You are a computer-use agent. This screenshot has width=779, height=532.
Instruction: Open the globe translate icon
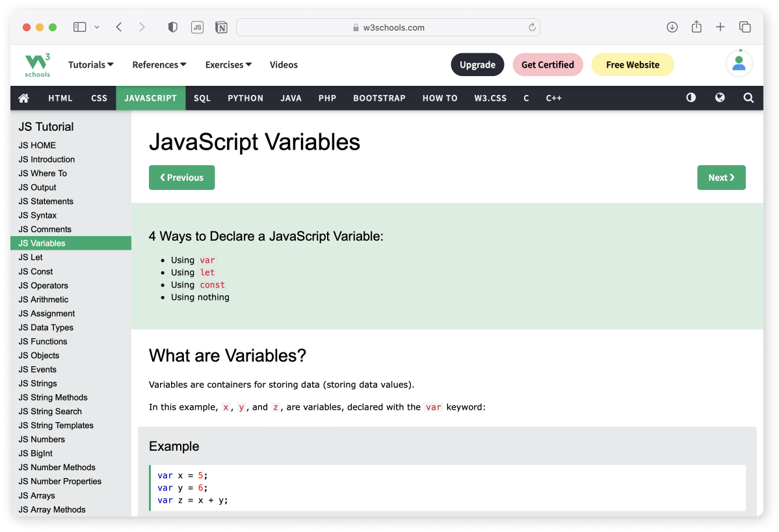(x=720, y=98)
